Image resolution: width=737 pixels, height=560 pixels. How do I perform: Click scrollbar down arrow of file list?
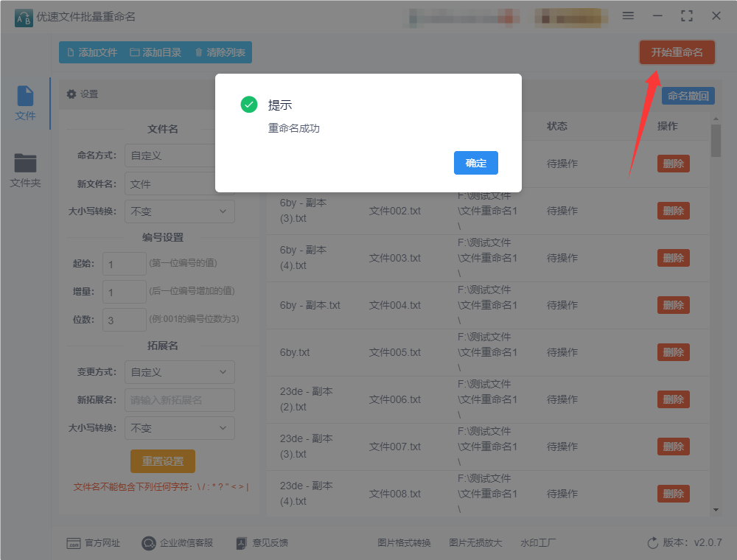point(716,510)
